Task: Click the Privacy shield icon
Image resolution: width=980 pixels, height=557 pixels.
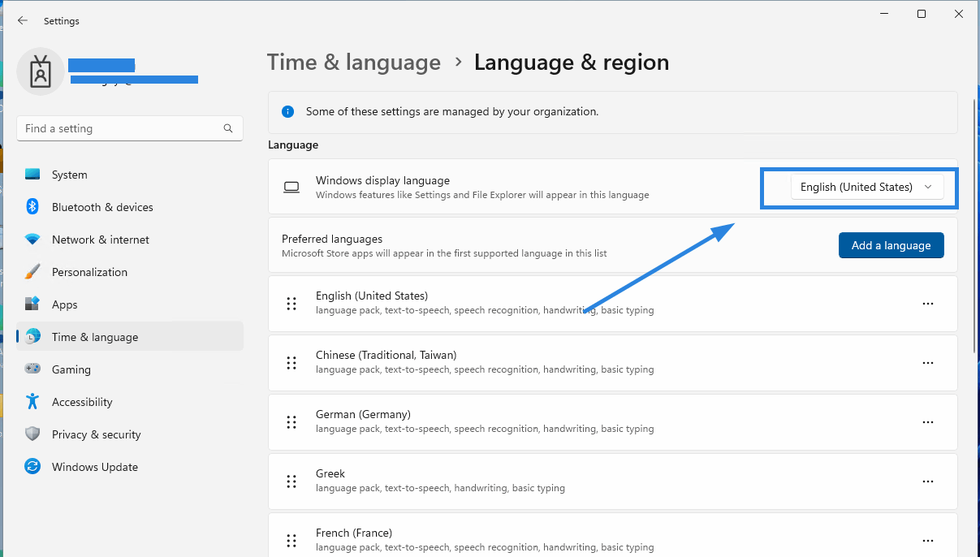Action: [x=32, y=434]
